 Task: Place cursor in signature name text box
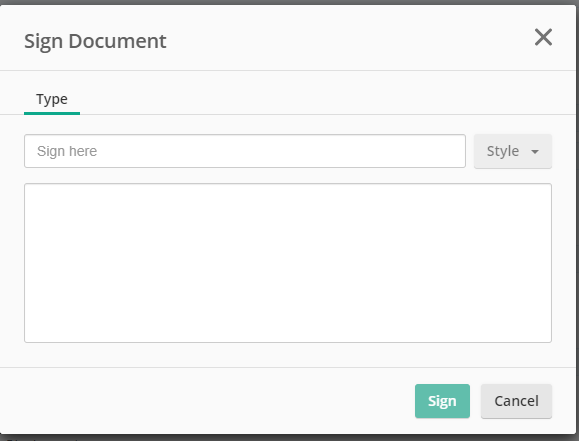(x=245, y=151)
